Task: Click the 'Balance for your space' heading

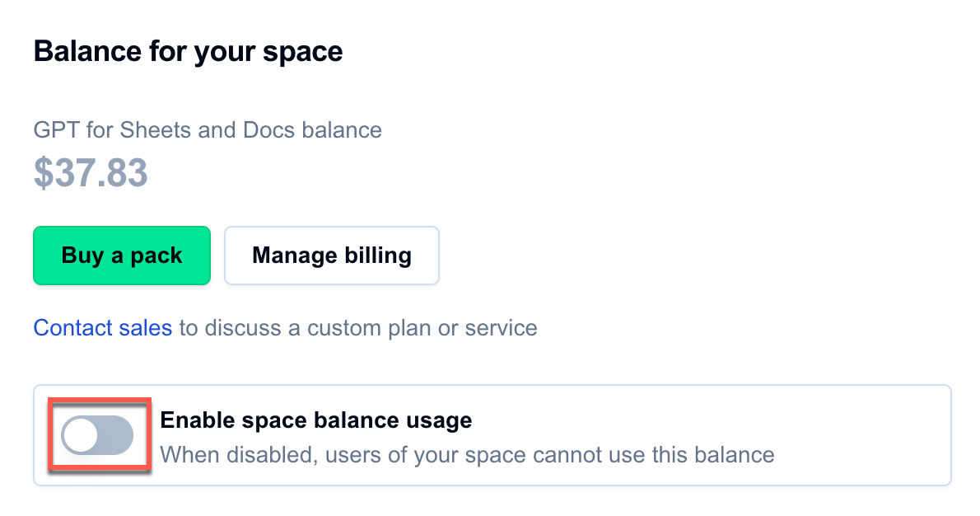Action: [188, 52]
